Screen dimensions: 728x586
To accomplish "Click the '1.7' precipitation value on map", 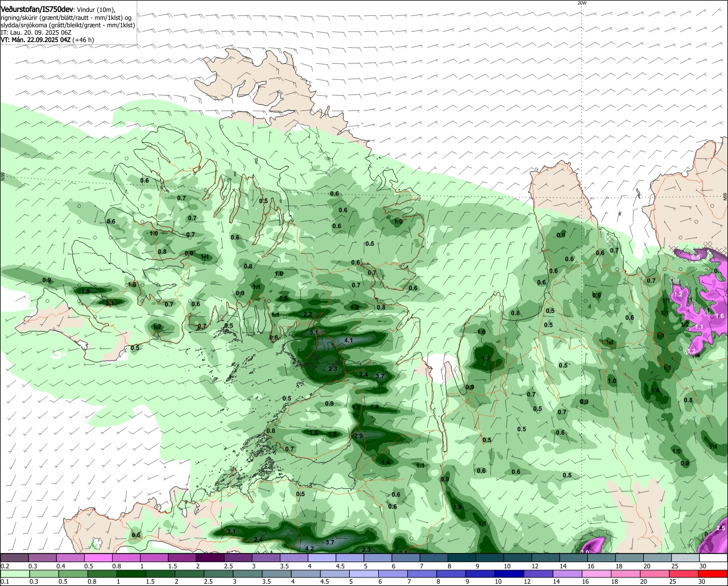I will pos(486,359).
